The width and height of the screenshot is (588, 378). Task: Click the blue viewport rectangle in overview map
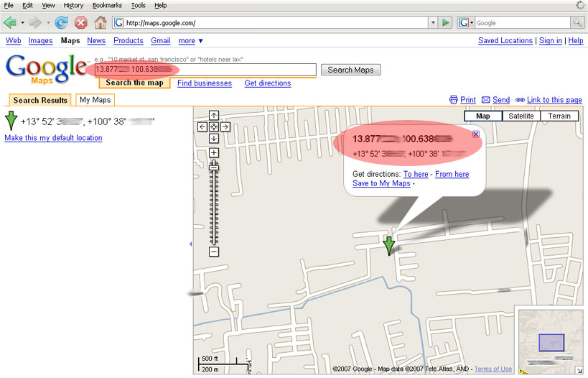pyautogui.click(x=551, y=342)
